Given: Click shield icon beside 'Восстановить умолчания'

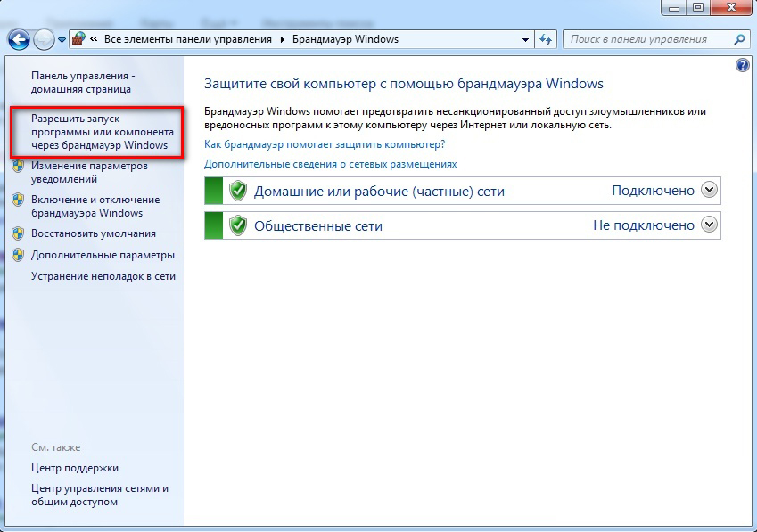Looking at the screenshot, I should pos(18,233).
